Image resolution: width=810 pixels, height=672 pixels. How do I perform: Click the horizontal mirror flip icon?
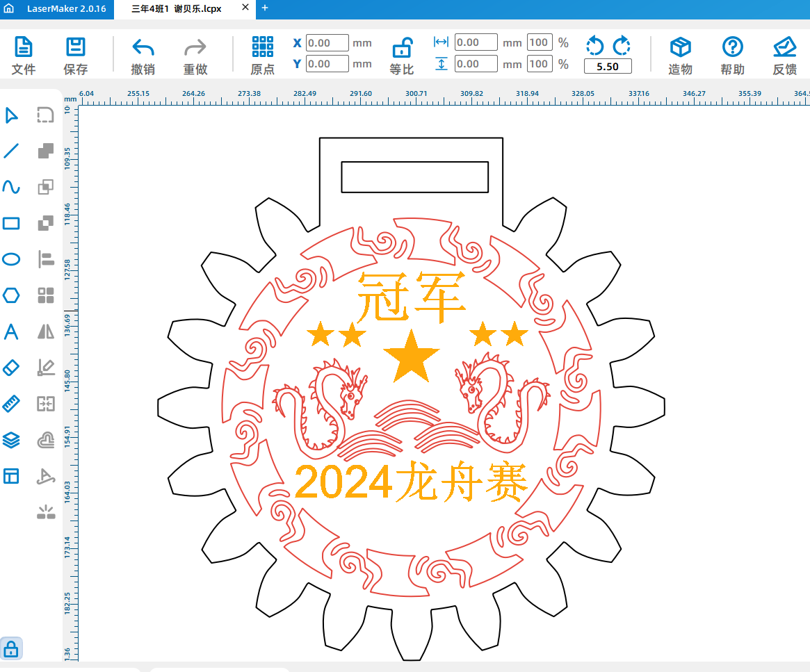click(45, 331)
